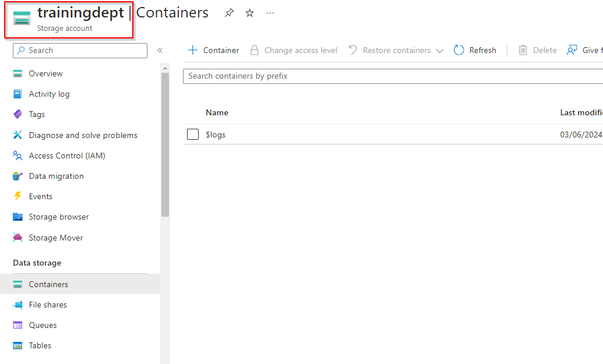Collapse the sidebar navigation menu
Image resolution: width=603 pixels, height=364 pixels.
160,51
